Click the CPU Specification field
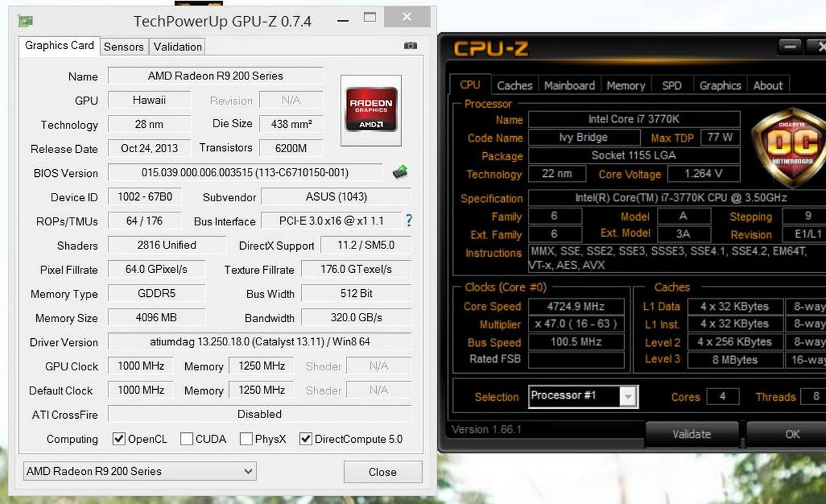The height and width of the screenshot is (504, 826). click(x=678, y=198)
